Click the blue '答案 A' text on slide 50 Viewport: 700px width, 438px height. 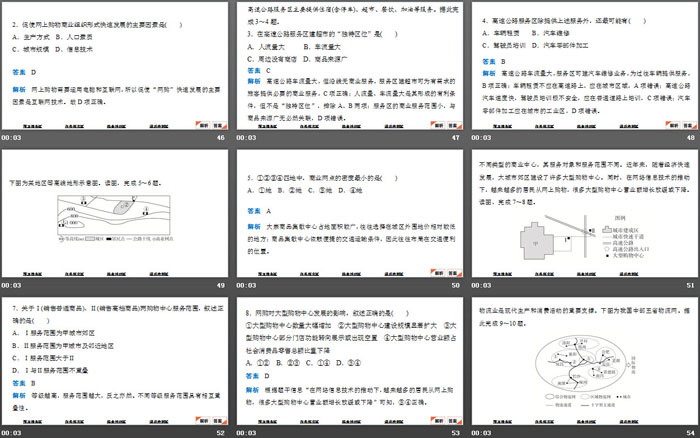click(259, 211)
